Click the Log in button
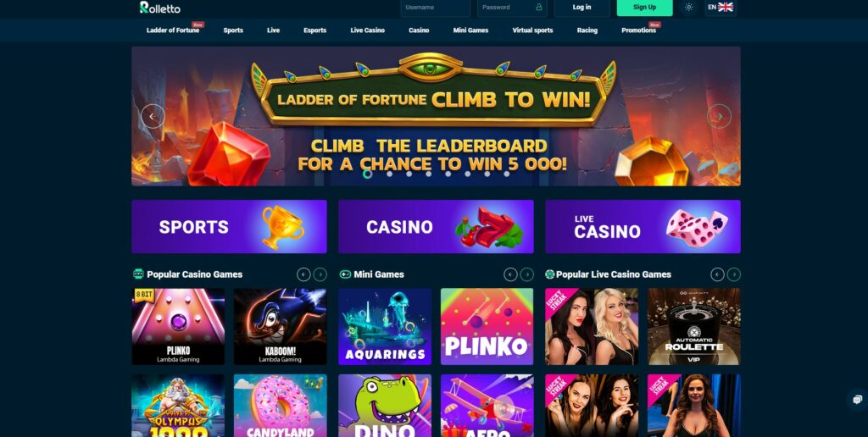Screen dimensions: 868x437 581,7
